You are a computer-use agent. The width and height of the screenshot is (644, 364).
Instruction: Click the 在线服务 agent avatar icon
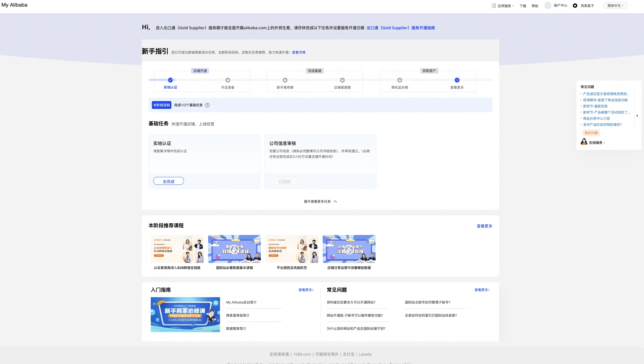(584, 142)
